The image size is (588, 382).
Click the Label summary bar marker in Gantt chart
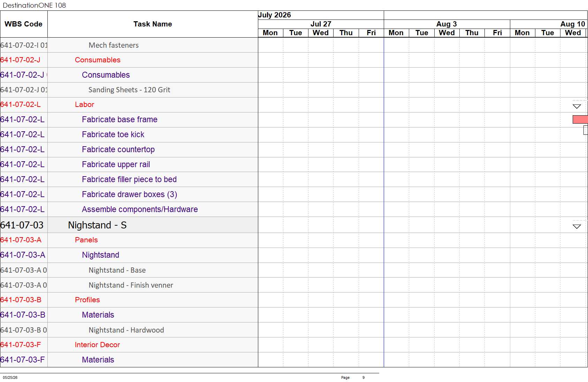(577, 107)
